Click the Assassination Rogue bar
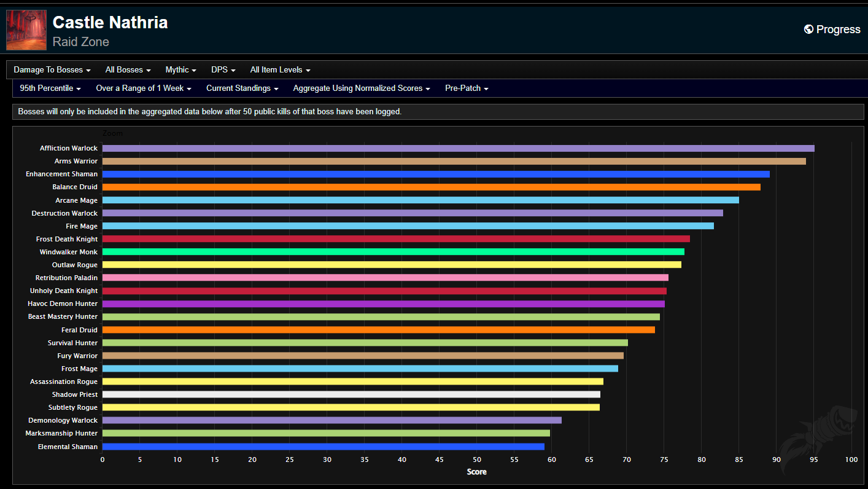Image resolution: width=868 pixels, height=489 pixels. click(x=353, y=381)
